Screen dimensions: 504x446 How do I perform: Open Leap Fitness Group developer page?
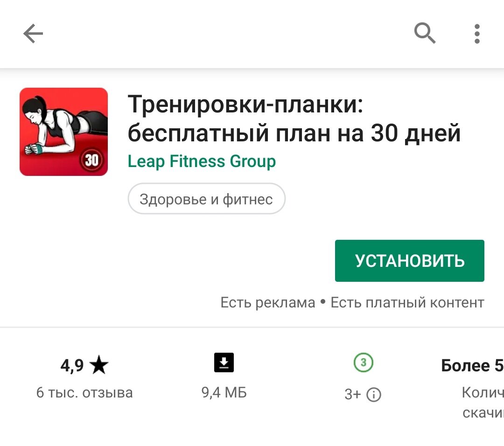click(x=202, y=161)
